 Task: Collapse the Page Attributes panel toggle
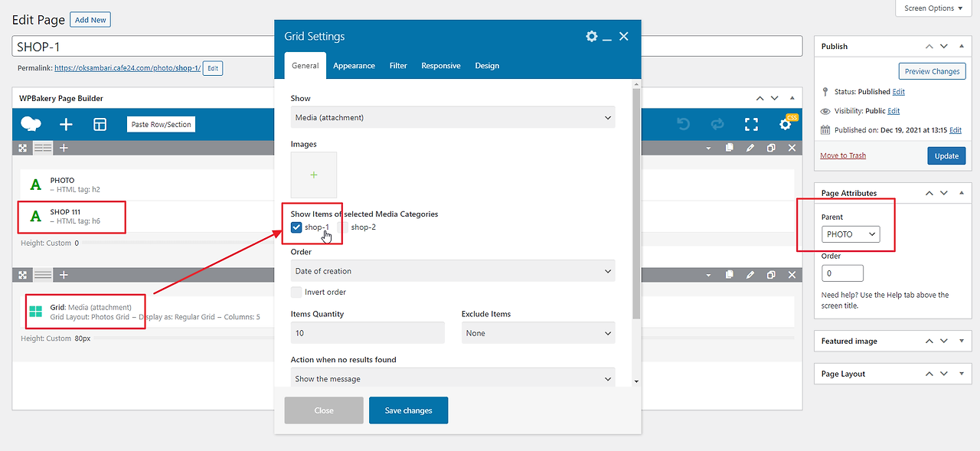pos(962,193)
